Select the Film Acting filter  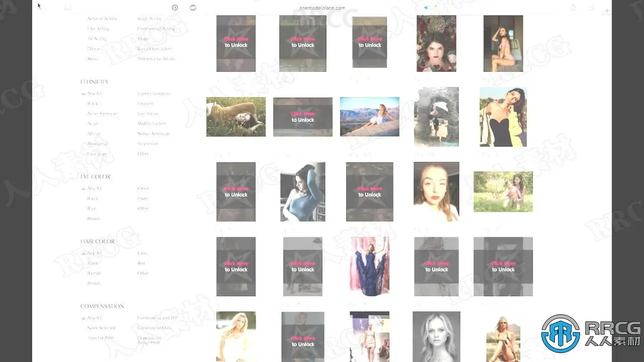click(98, 29)
